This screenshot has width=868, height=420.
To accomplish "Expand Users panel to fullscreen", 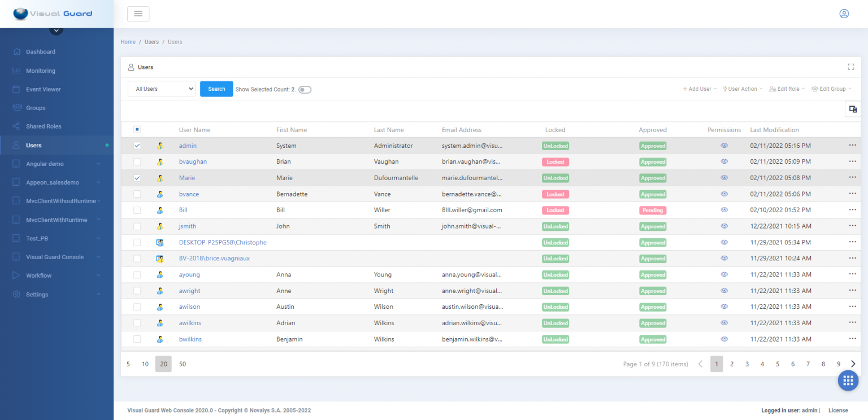I will [850, 67].
